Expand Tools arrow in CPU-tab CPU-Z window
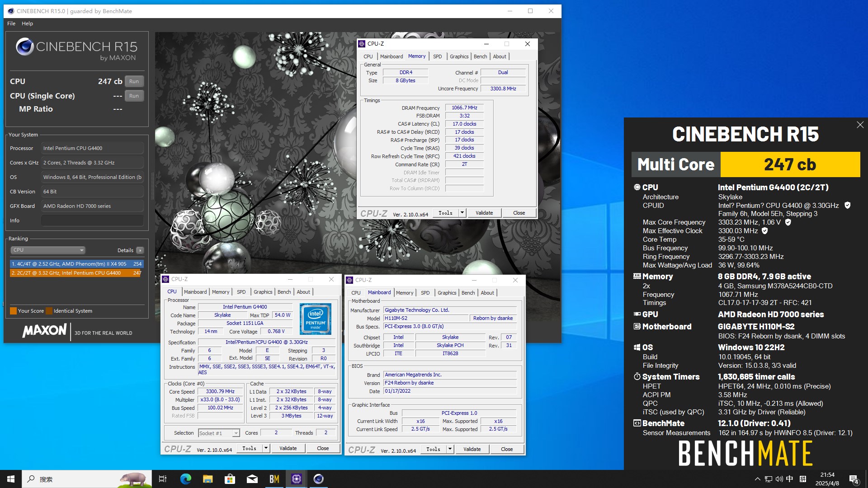This screenshot has width=868, height=488. click(x=266, y=448)
